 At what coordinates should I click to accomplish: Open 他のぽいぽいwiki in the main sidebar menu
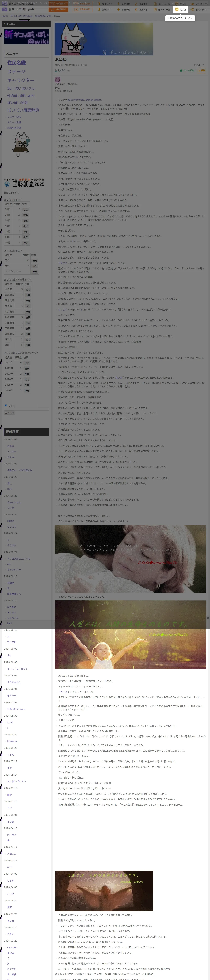click(x=21, y=96)
